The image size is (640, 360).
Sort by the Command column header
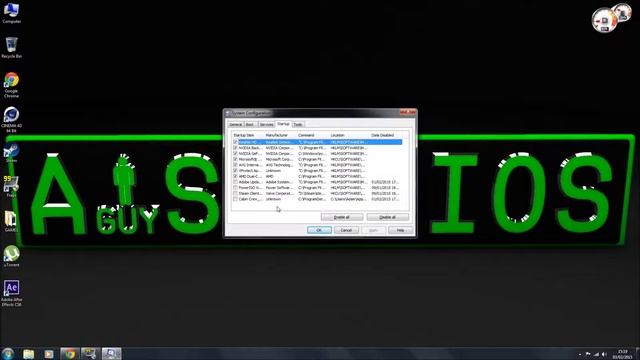tap(313, 135)
